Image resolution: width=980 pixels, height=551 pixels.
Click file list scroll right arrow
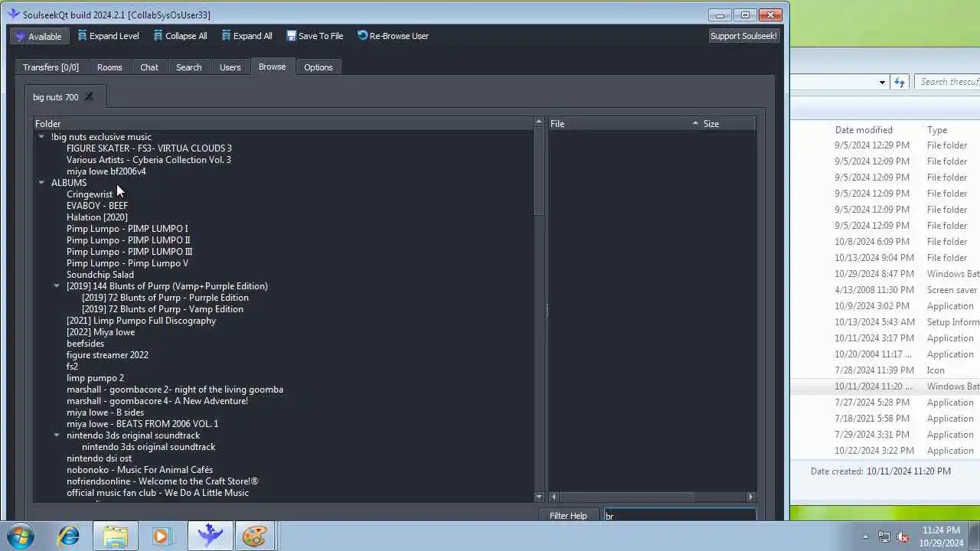(750, 497)
